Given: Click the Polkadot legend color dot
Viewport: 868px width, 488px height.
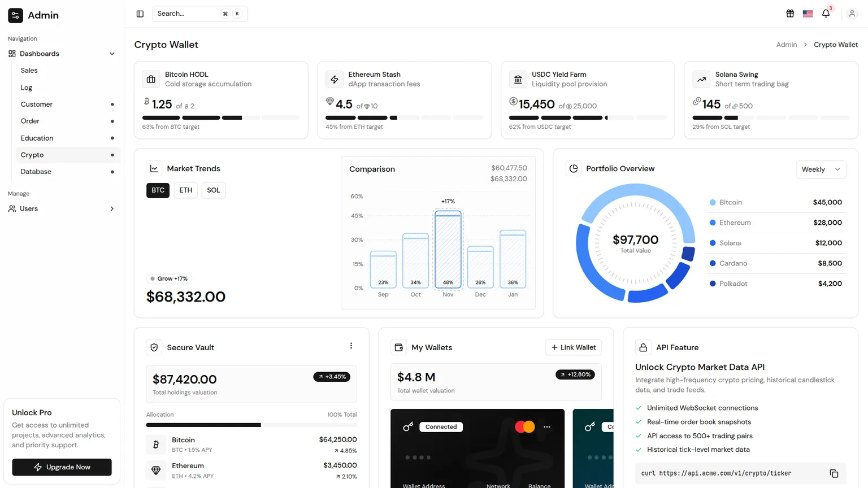Looking at the screenshot, I should (713, 284).
